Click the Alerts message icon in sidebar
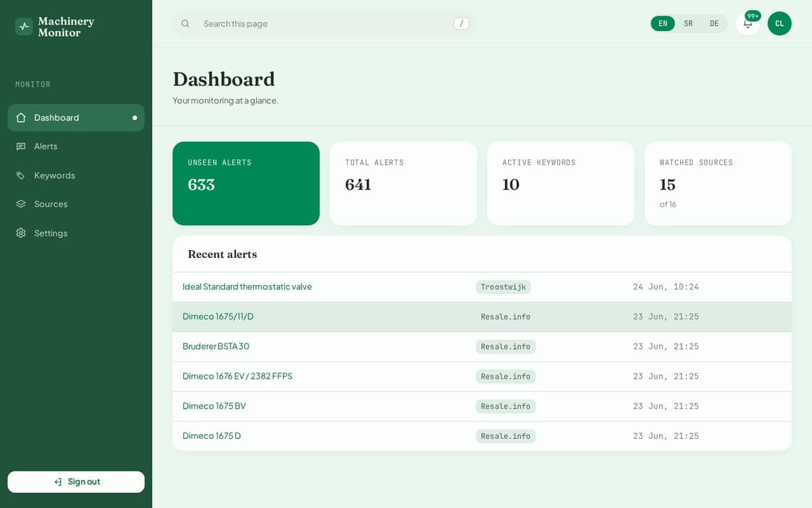 tap(21, 146)
